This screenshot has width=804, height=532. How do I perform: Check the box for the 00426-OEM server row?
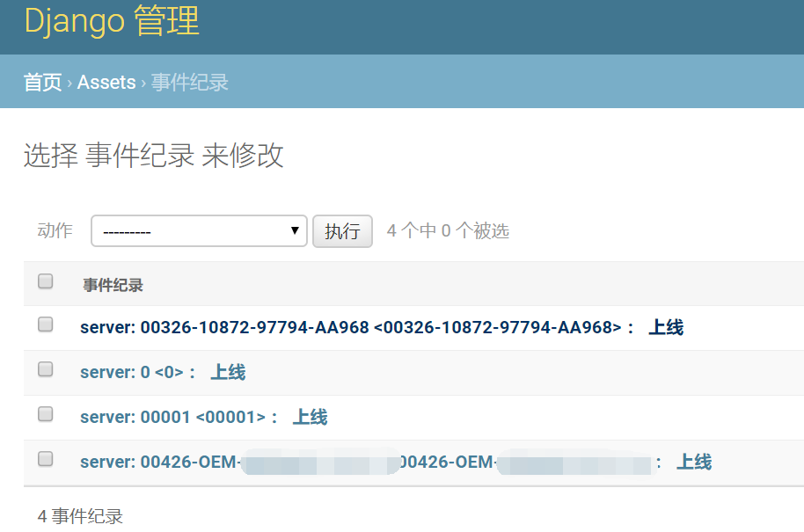click(46, 459)
